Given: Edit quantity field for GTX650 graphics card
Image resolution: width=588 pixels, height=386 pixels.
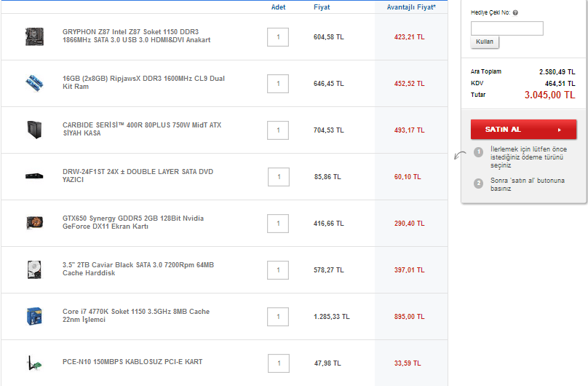Looking at the screenshot, I should (278, 224).
